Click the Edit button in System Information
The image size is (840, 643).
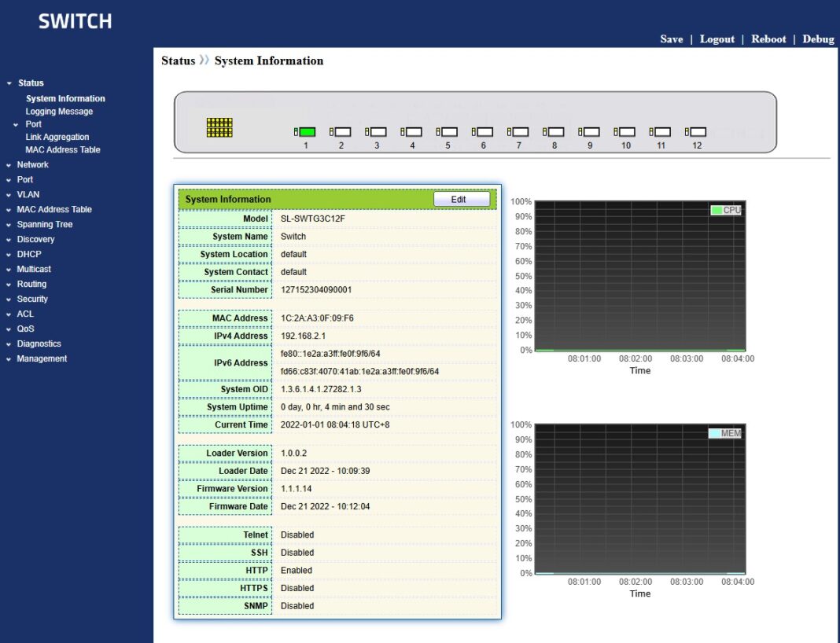click(461, 199)
